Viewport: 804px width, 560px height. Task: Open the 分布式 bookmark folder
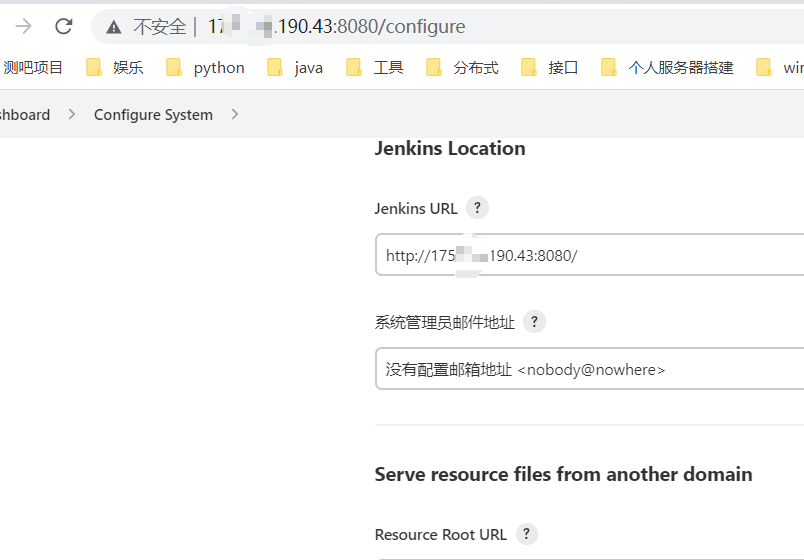(x=462, y=68)
